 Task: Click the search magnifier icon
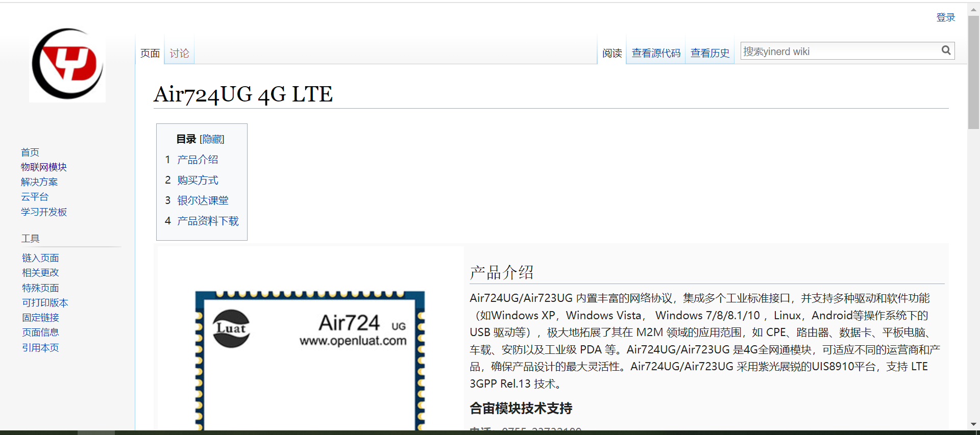(x=946, y=50)
